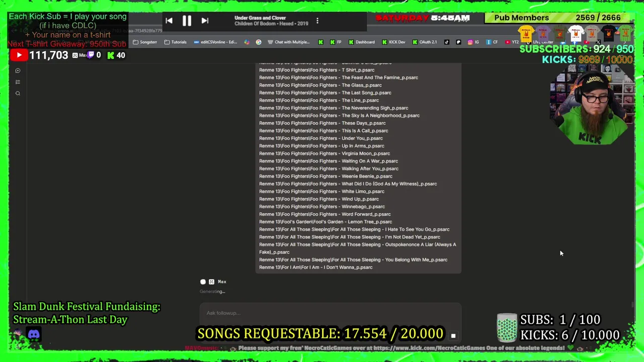Click the Max model label
The width and height of the screenshot is (644, 362).
pos(222,282)
